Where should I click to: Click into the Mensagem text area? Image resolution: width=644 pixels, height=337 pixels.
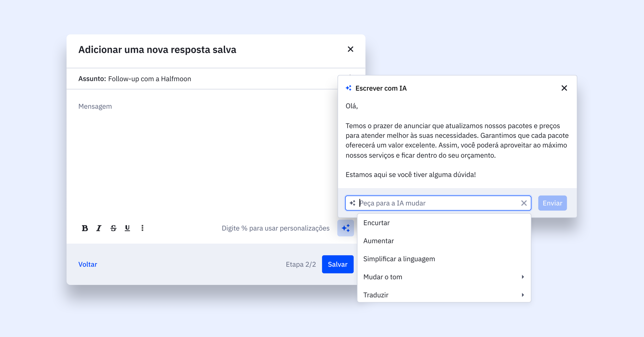point(201,151)
